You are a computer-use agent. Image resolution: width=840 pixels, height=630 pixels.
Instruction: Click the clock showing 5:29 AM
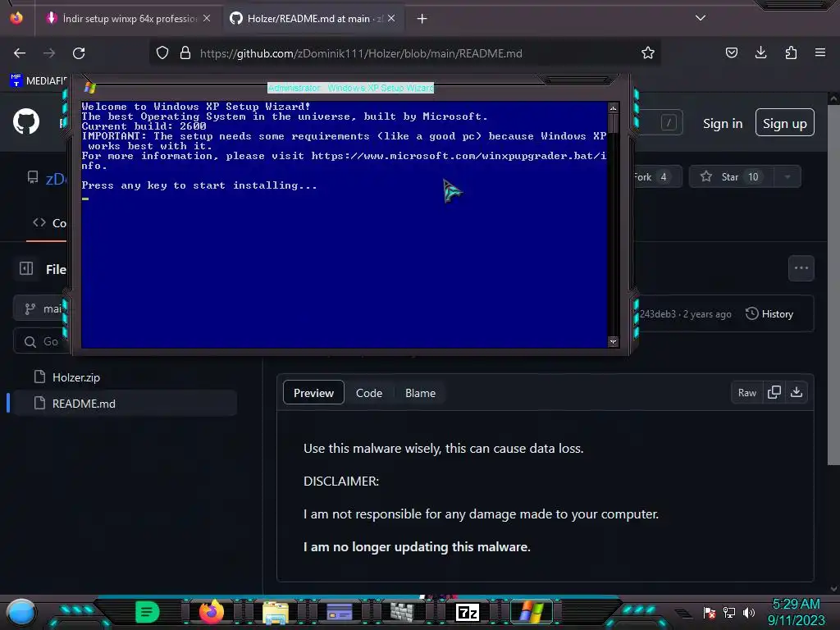pos(796,605)
